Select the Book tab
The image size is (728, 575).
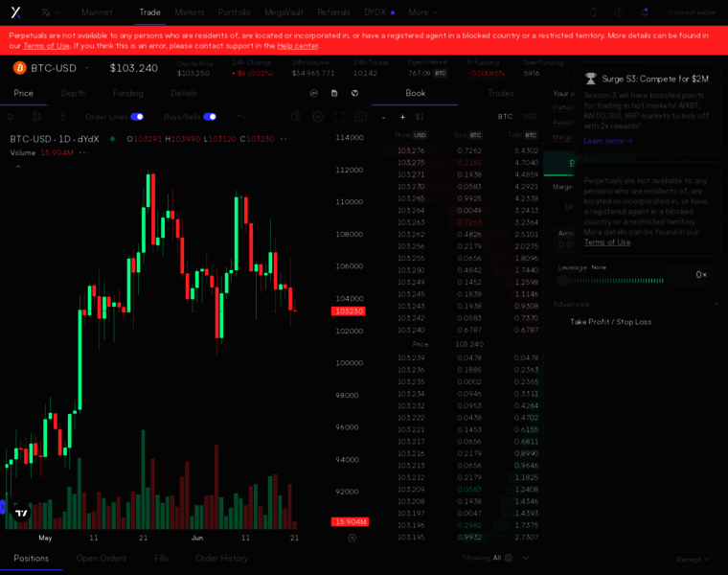415,93
